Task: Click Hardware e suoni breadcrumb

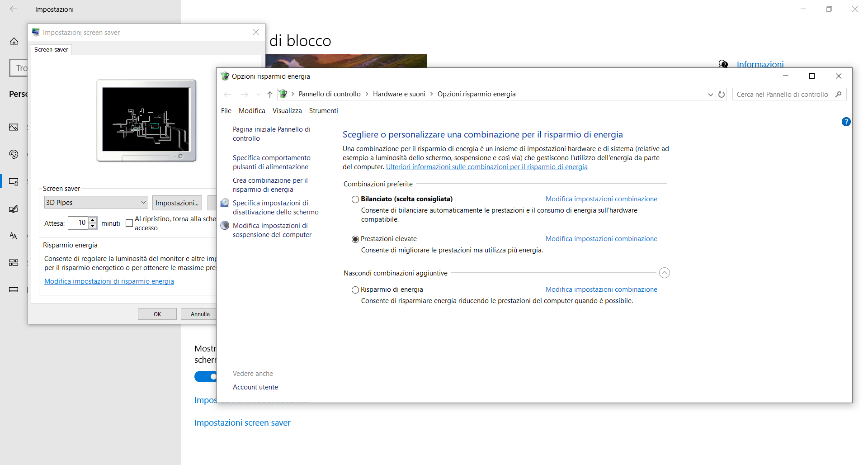Action: pyautogui.click(x=399, y=94)
